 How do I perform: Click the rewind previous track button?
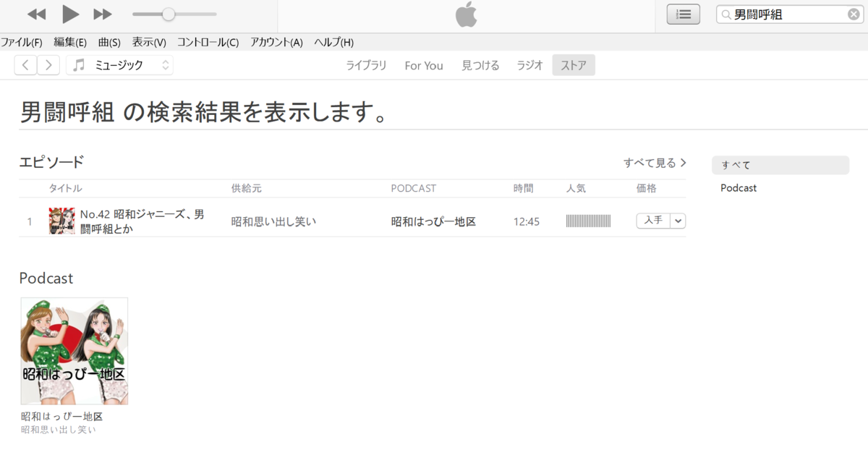pyautogui.click(x=37, y=14)
